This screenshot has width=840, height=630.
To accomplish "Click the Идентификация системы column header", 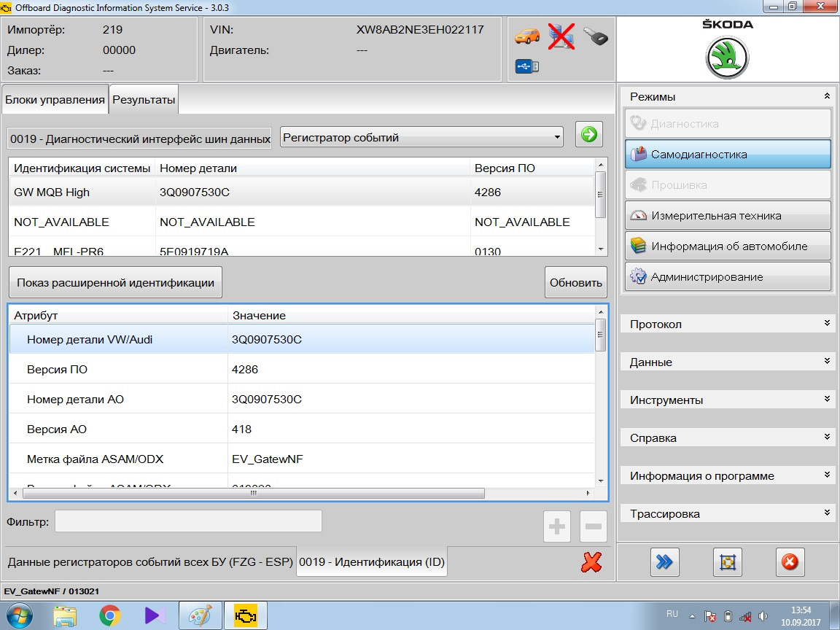I will tap(82, 168).
